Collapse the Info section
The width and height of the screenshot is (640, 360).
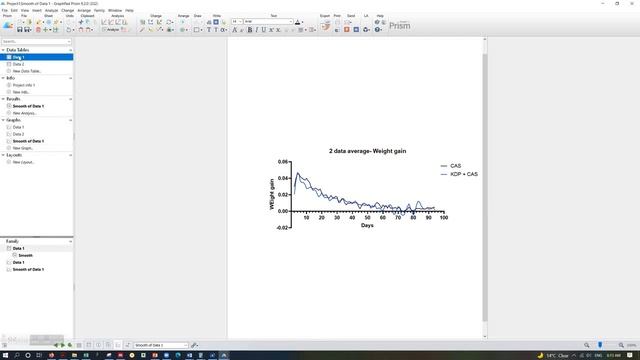[3, 78]
